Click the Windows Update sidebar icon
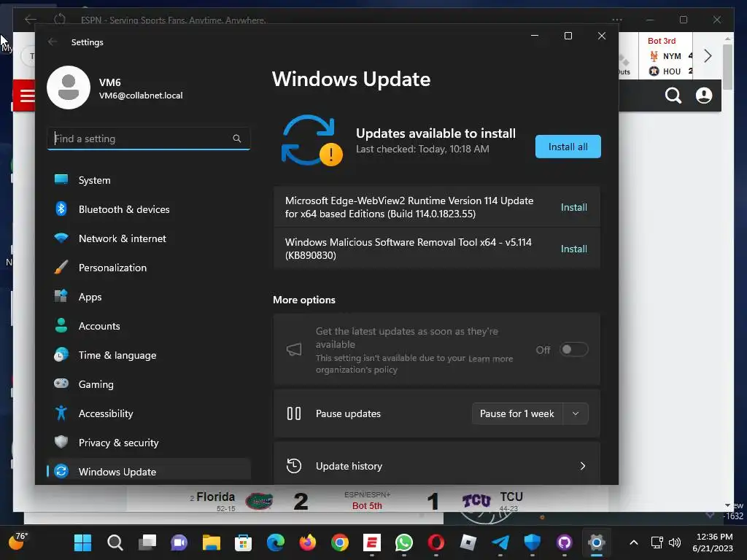 coord(61,471)
